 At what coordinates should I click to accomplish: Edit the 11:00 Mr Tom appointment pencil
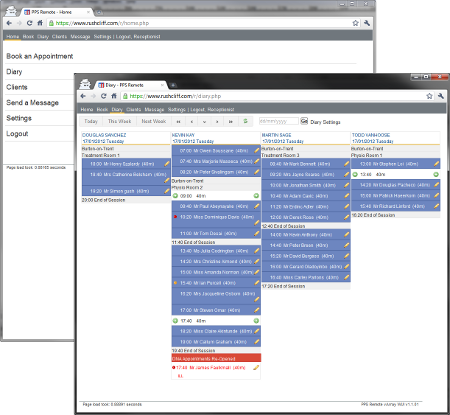(256, 233)
